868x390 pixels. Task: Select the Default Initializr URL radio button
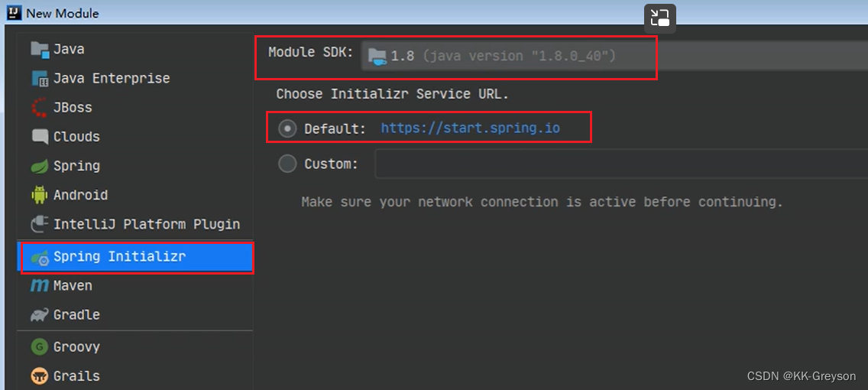(287, 129)
